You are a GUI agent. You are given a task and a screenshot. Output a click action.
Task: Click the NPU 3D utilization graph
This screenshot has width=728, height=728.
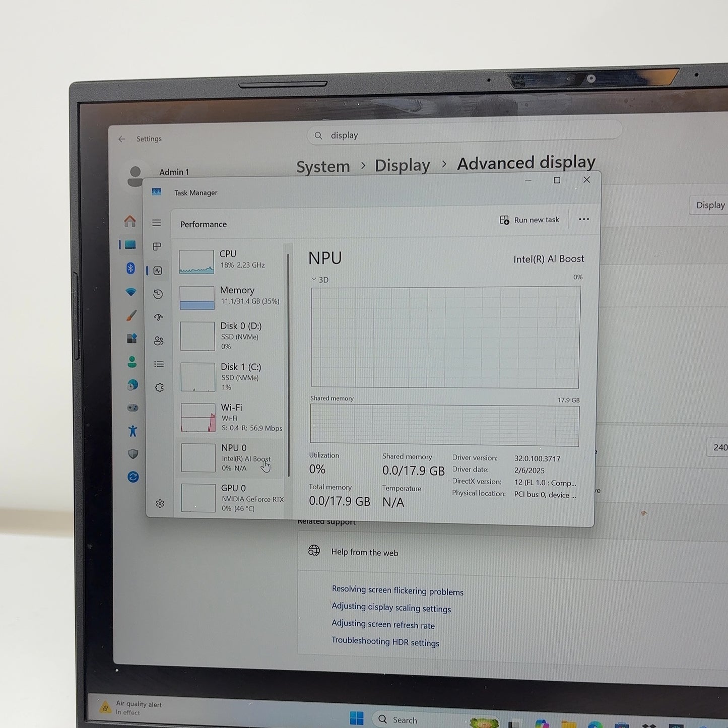(445, 337)
